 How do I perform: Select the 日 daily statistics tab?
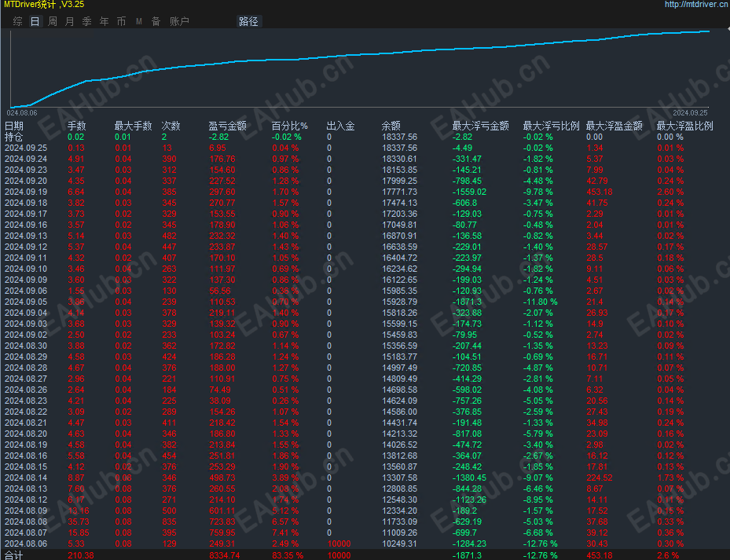(x=35, y=21)
